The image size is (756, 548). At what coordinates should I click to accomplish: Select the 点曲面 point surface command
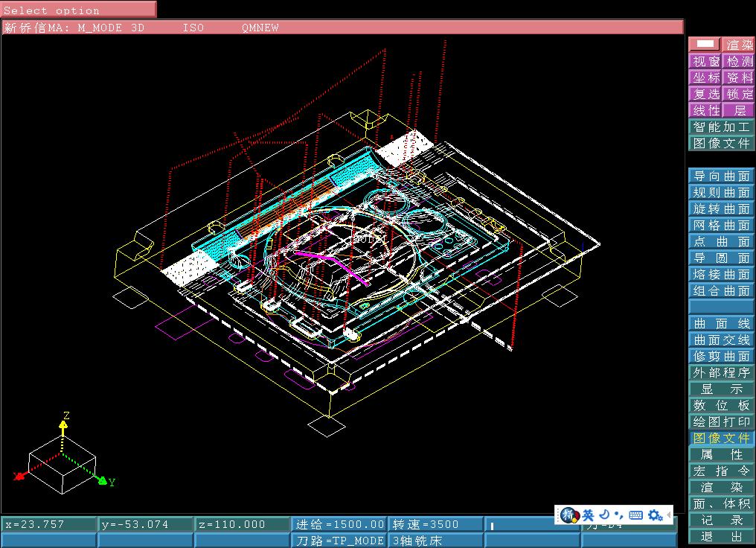[x=721, y=242]
